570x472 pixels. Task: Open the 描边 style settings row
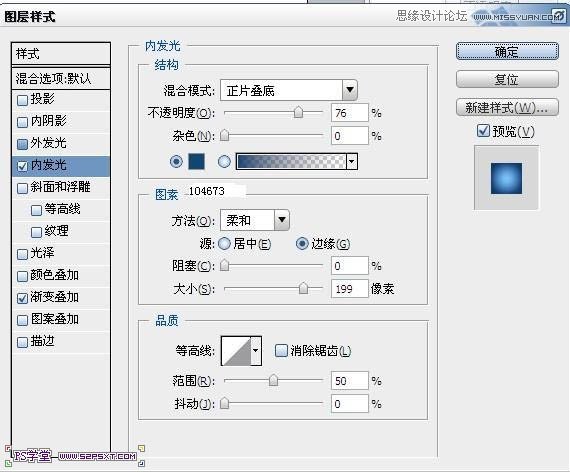point(61,342)
